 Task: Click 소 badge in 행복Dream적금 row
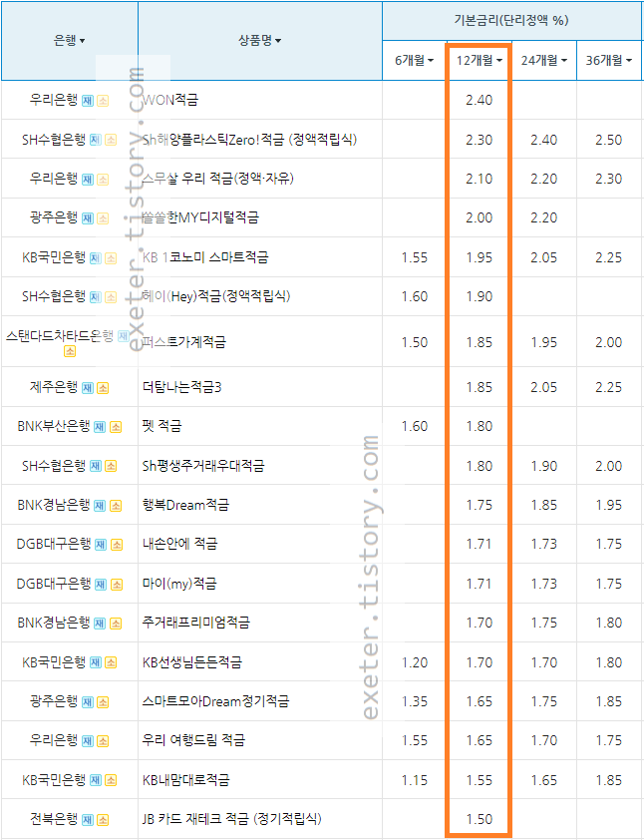[x=115, y=506]
